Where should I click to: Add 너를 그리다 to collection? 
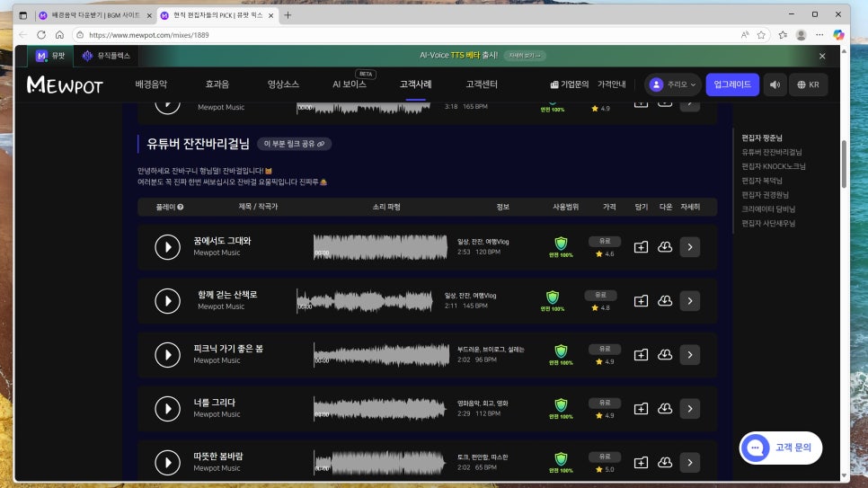pyautogui.click(x=641, y=409)
